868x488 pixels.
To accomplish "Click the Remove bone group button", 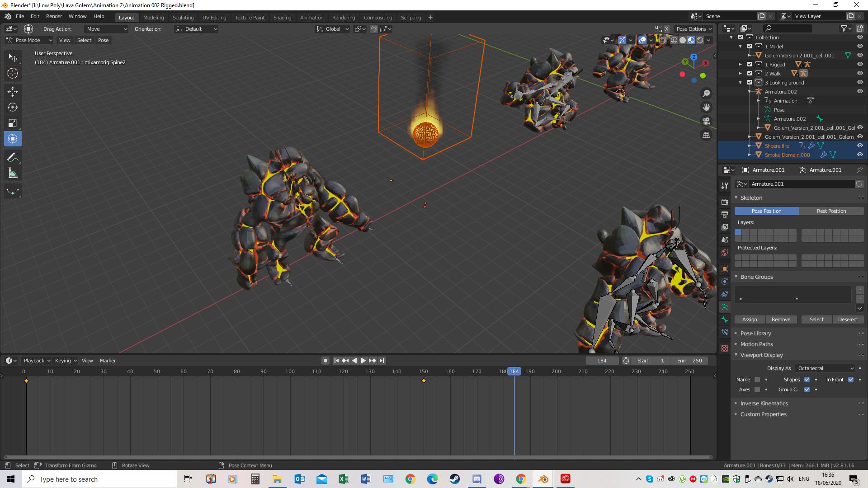I will 781,319.
